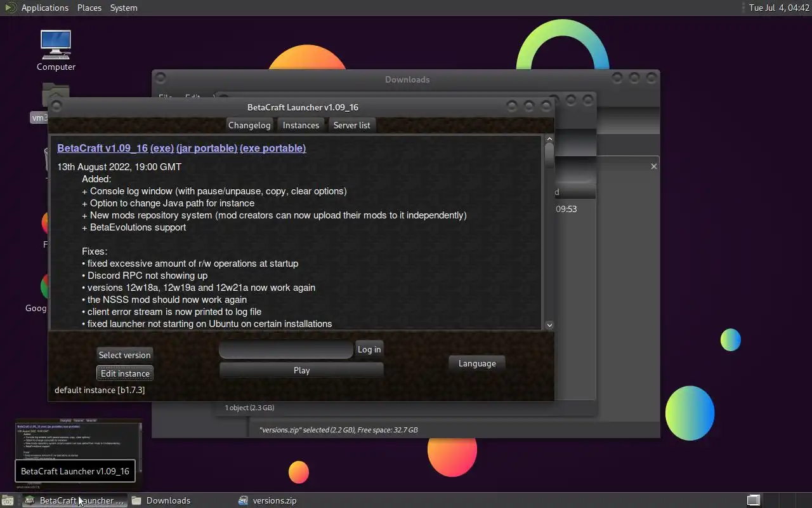Click the Play button
This screenshot has width=812, height=508.
click(301, 370)
